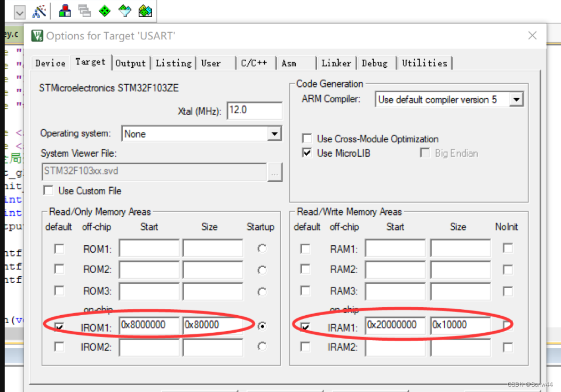The width and height of the screenshot is (561, 392).
Task: Edit the Xtal (MHz) field
Action: pyautogui.click(x=255, y=110)
